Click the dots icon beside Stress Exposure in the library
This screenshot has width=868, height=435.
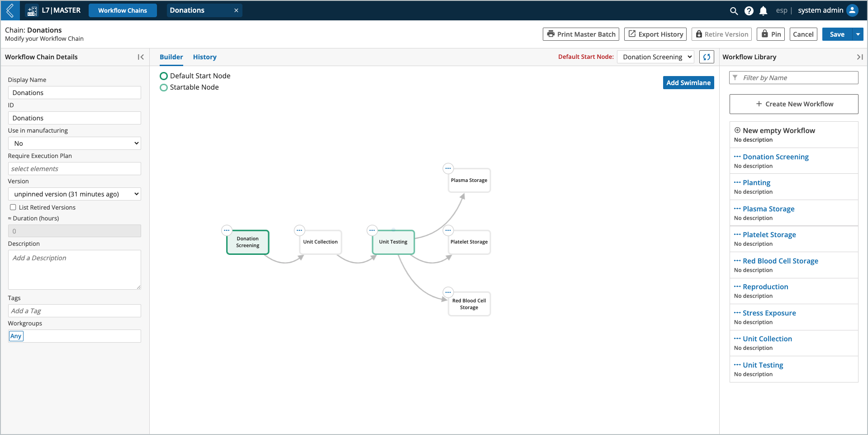(737, 313)
